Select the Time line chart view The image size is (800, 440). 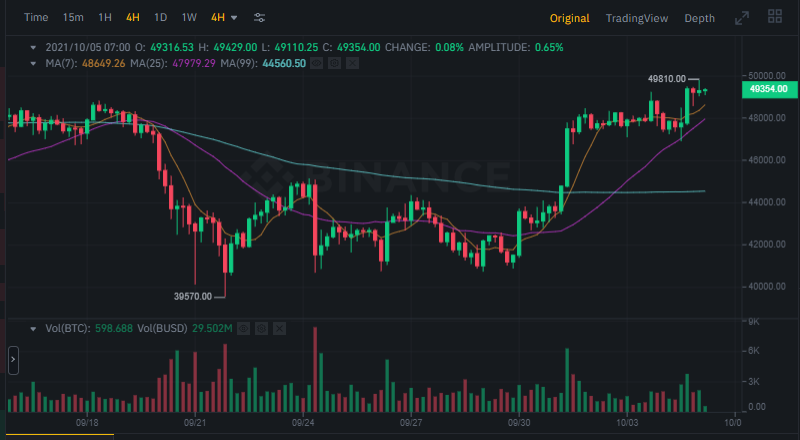click(36, 18)
